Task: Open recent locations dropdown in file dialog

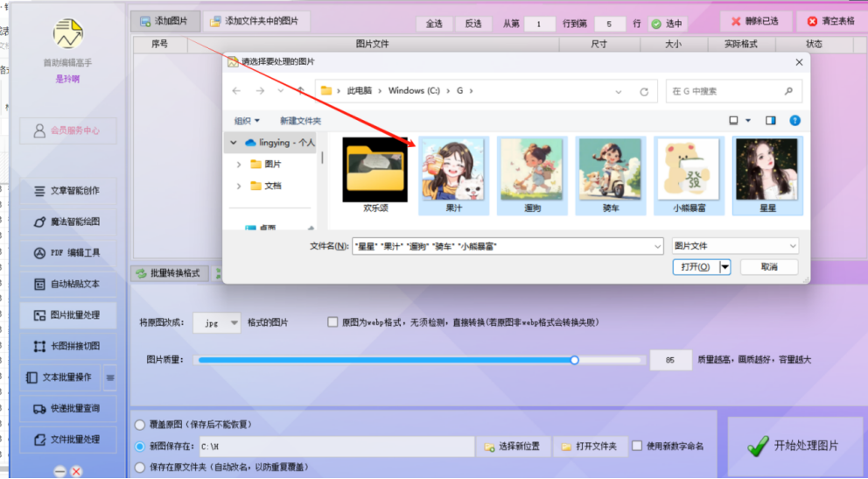Action: [281, 91]
